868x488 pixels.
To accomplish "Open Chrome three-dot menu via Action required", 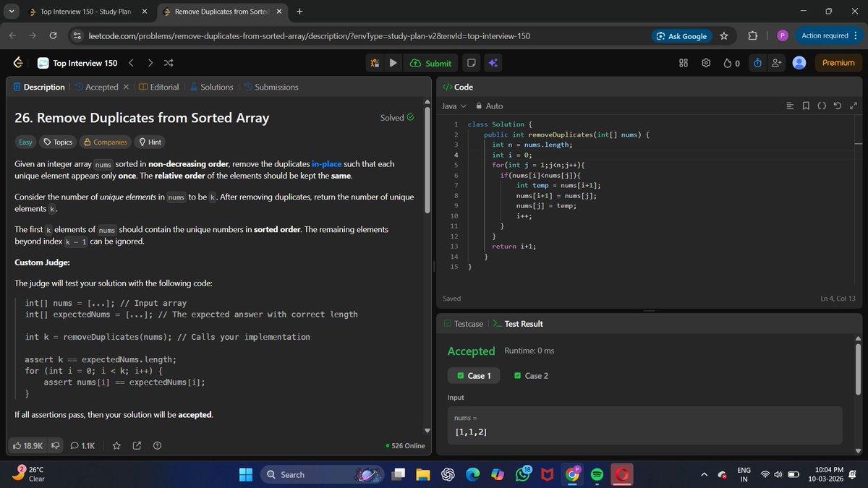I will click(829, 35).
